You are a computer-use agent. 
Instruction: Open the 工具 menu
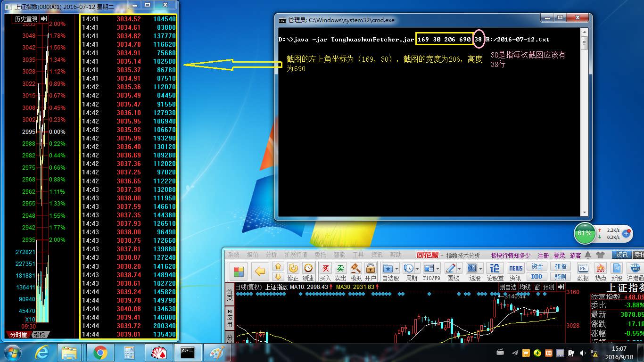[358, 255]
